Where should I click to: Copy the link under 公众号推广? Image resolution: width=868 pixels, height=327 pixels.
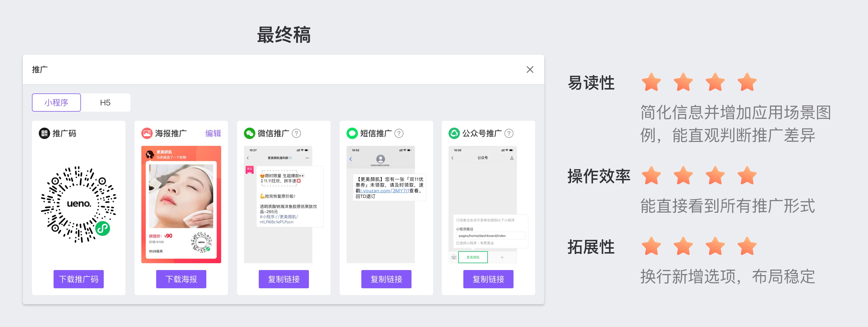pyautogui.click(x=488, y=279)
